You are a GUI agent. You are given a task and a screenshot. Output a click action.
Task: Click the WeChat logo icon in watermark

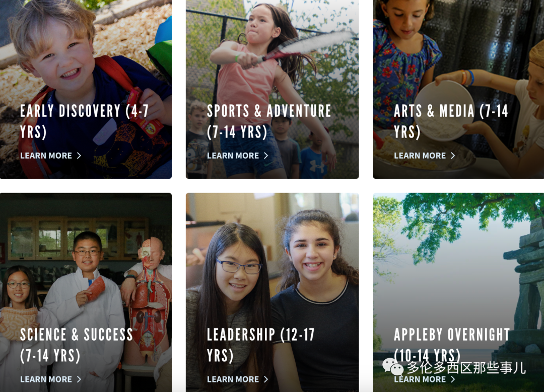[x=393, y=367]
